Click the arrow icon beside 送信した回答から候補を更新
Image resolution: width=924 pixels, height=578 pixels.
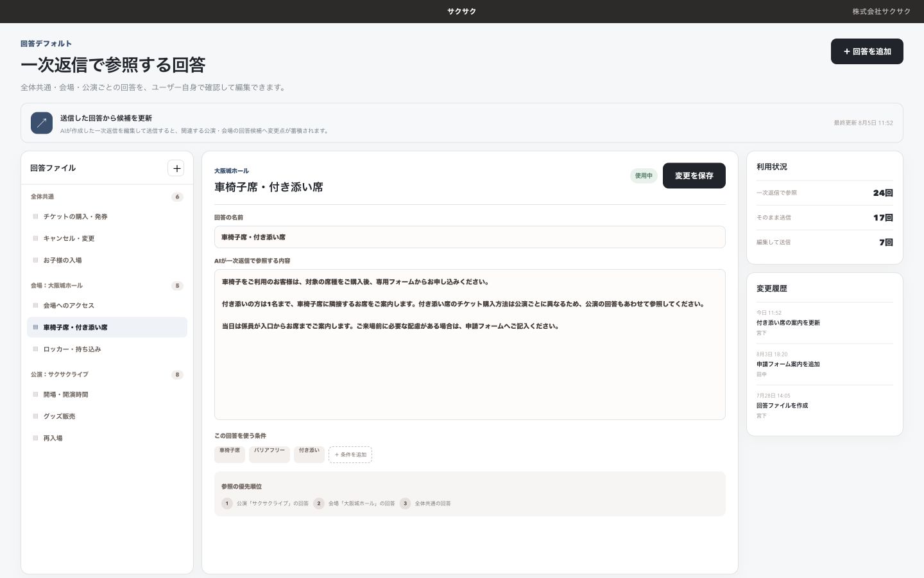click(42, 123)
